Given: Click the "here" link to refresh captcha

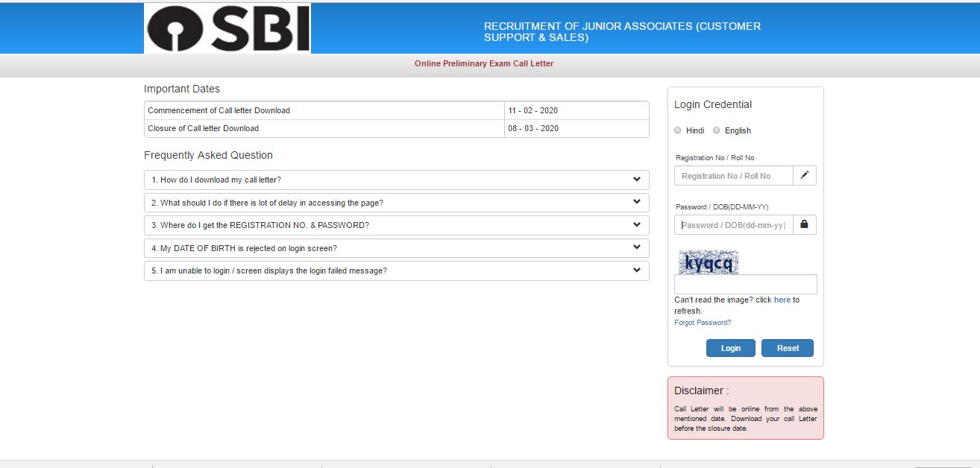Looking at the screenshot, I should [x=782, y=300].
